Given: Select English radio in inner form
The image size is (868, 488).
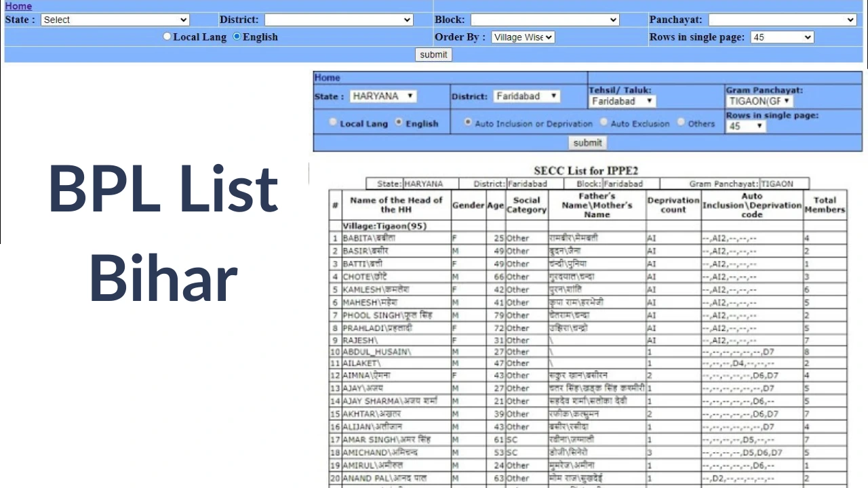Looking at the screenshot, I should coord(399,123).
